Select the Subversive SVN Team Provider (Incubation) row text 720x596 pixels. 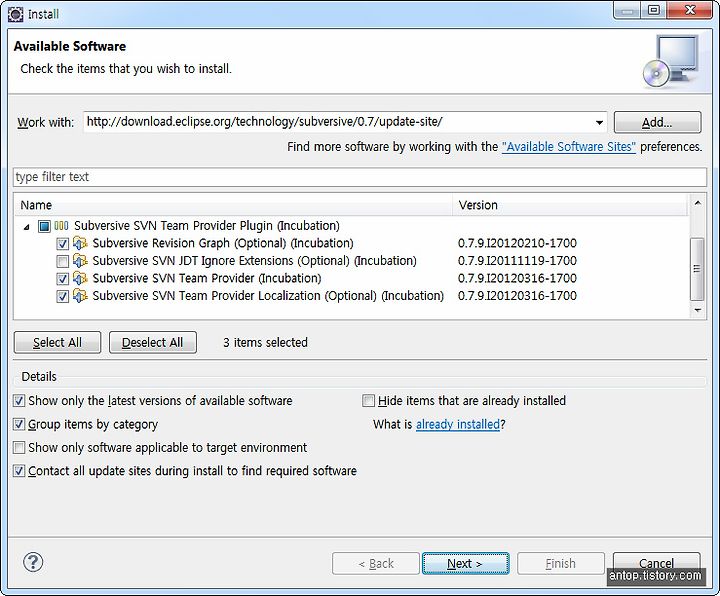click(207, 278)
